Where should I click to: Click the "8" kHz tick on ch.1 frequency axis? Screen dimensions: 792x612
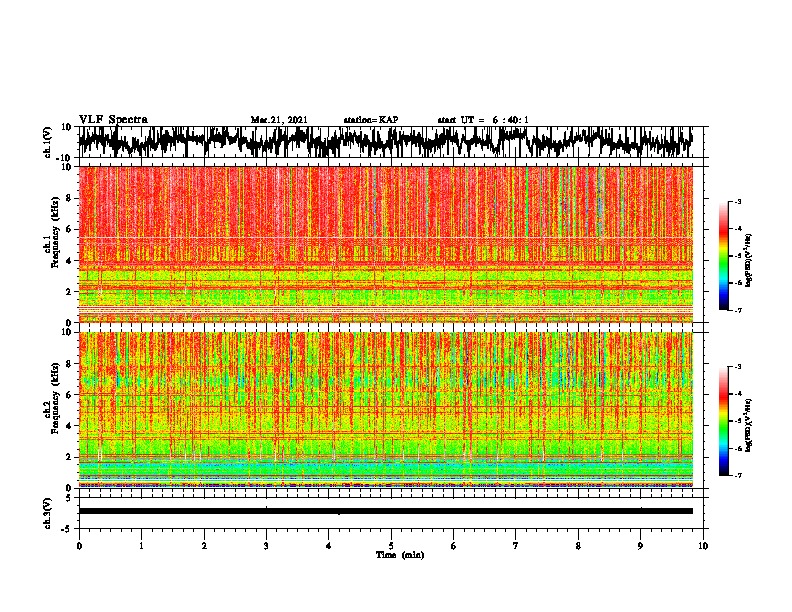point(69,198)
